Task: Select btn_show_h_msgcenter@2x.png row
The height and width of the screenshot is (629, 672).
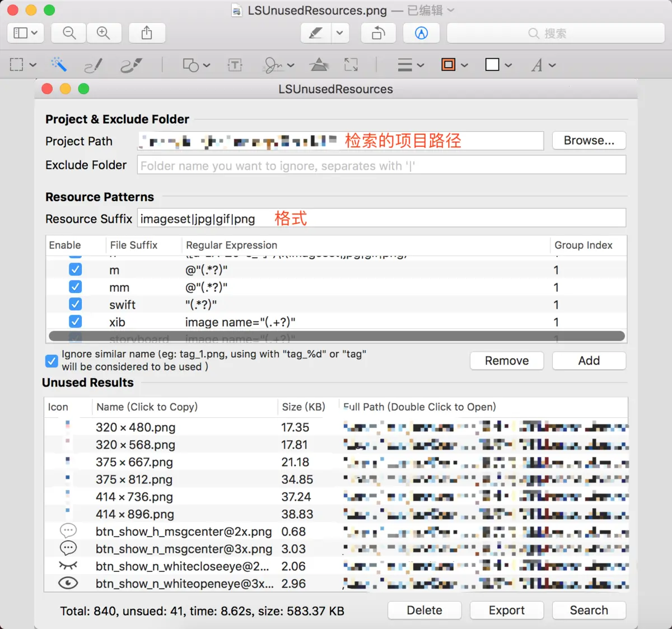Action: pos(336,532)
